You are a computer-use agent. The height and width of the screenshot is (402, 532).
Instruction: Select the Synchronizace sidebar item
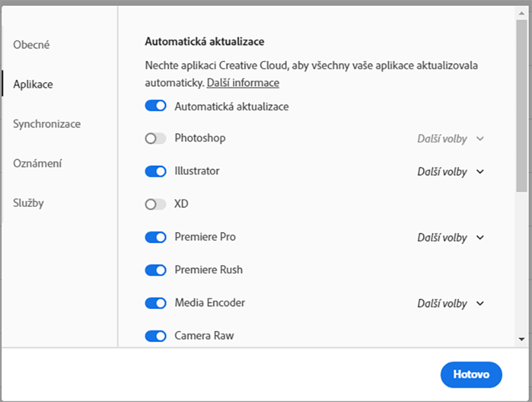click(46, 123)
